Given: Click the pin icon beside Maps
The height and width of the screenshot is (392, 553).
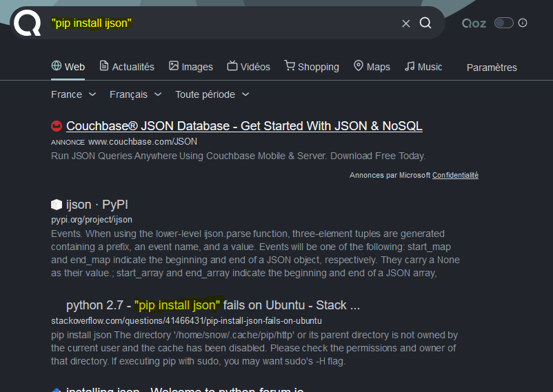Looking at the screenshot, I should (x=359, y=65).
